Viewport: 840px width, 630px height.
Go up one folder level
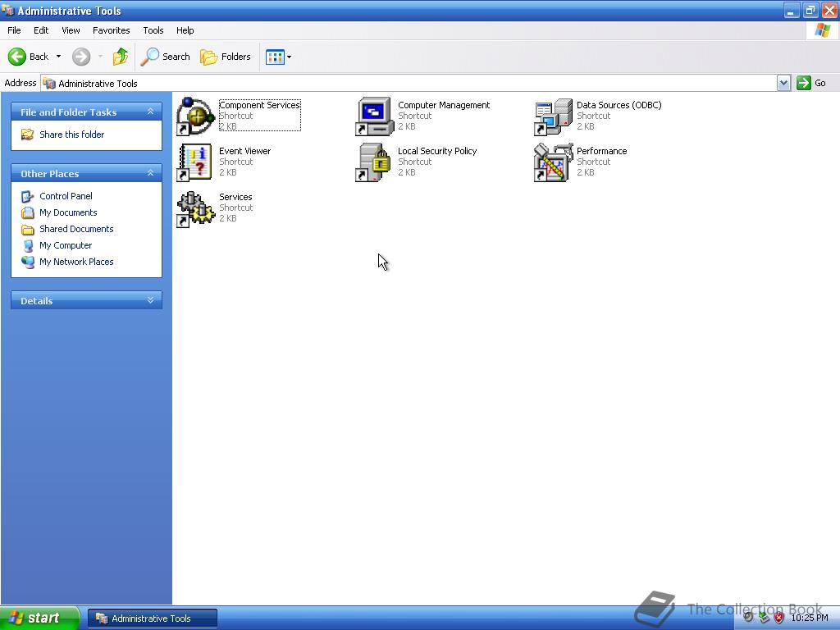pyautogui.click(x=121, y=57)
